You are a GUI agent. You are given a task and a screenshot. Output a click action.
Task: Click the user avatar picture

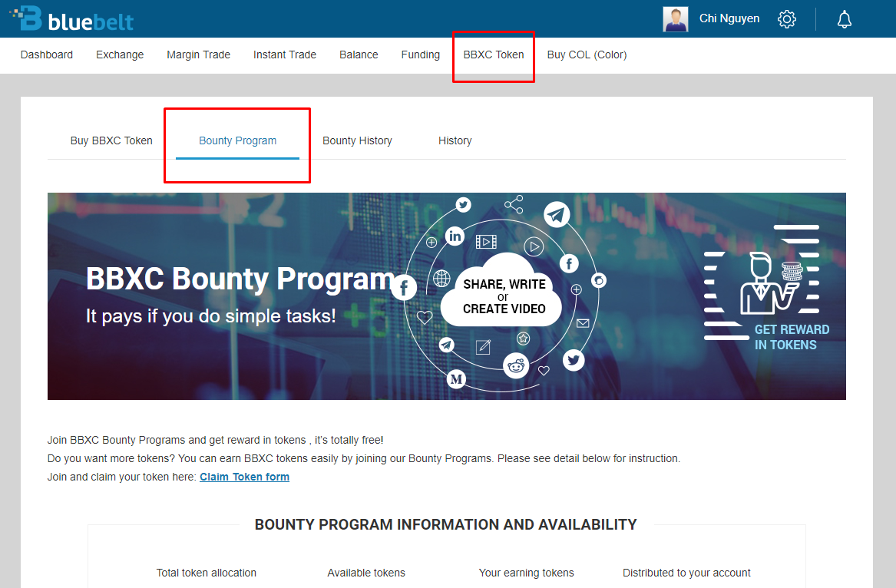tap(676, 19)
